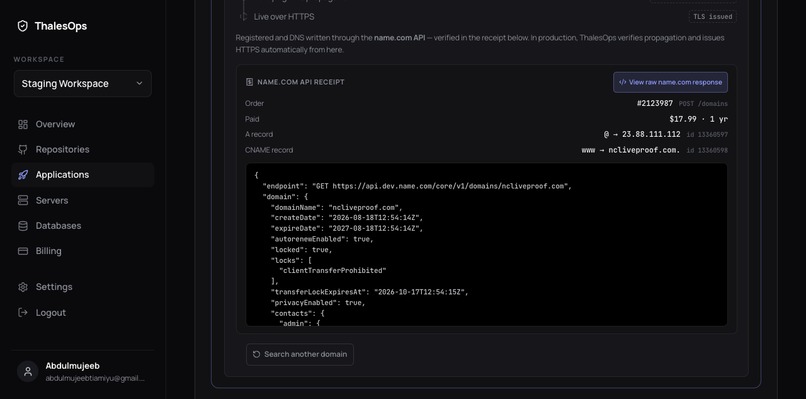Click the Applications rocket icon
The width and height of the screenshot is (806, 399).
click(23, 175)
